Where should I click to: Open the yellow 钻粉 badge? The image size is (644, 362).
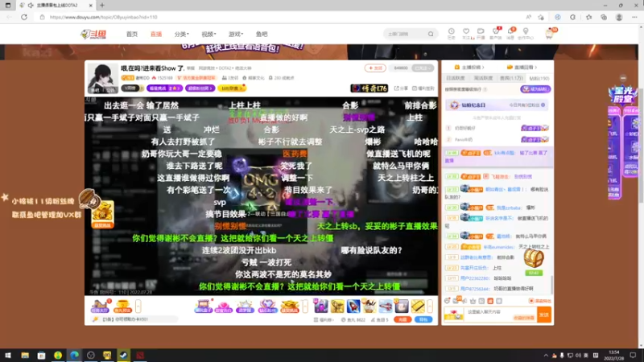click(231, 88)
